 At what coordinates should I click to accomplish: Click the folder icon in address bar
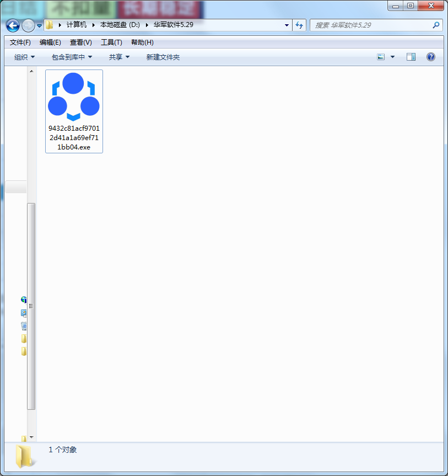[50, 25]
